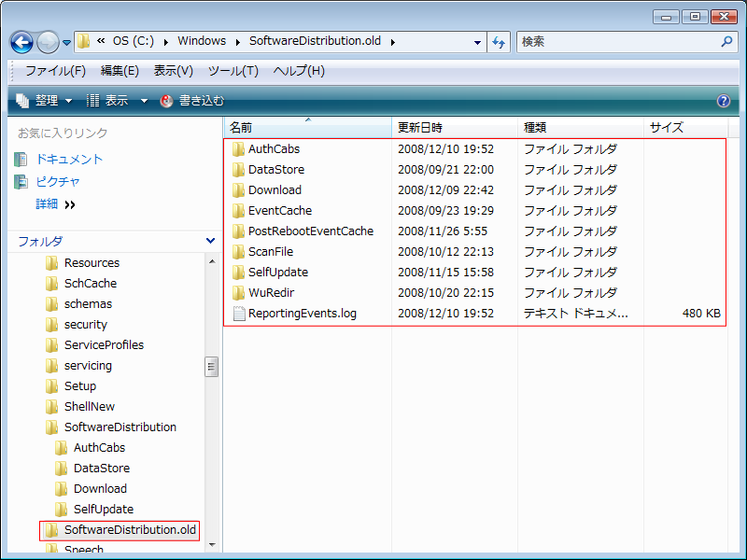The width and height of the screenshot is (747, 560).
Task: Open the ツール(T) menu
Action: [233, 71]
